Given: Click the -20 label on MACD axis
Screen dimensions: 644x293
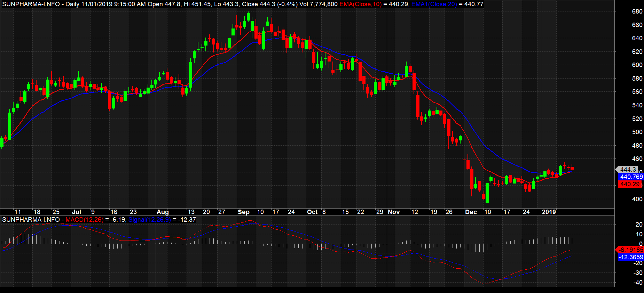Looking at the screenshot, I should (x=638, y=263).
